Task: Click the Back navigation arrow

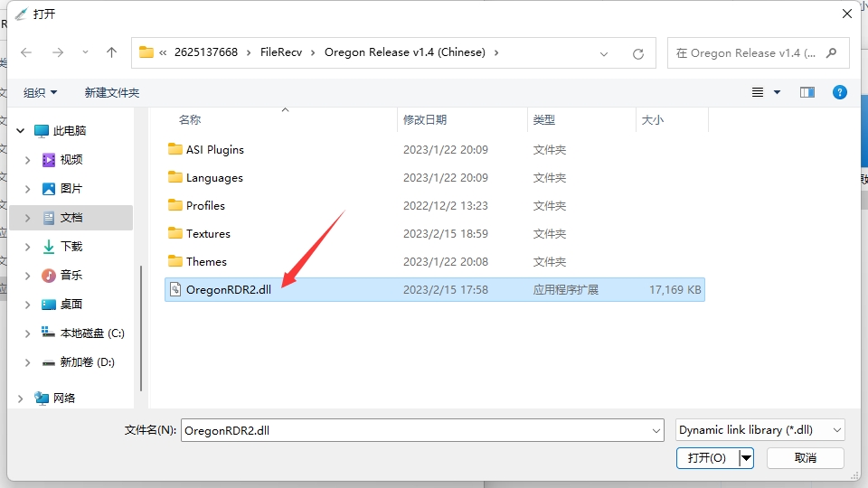Action: pos(26,52)
